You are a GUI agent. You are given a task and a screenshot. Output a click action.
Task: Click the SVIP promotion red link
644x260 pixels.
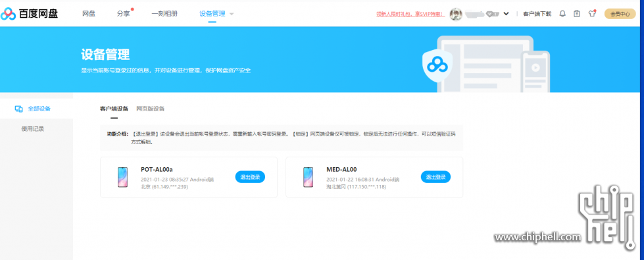pyautogui.click(x=410, y=14)
